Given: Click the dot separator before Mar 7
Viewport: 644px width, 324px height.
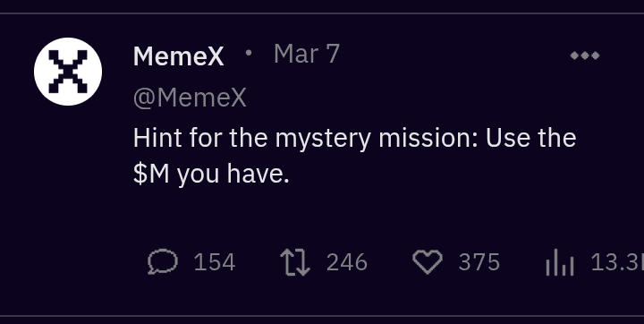Looking at the screenshot, I should tap(249, 53).
